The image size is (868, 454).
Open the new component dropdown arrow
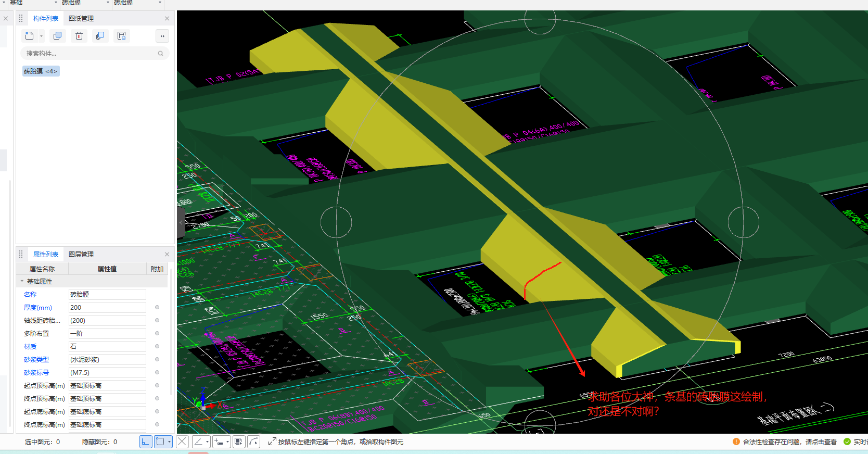click(41, 36)
